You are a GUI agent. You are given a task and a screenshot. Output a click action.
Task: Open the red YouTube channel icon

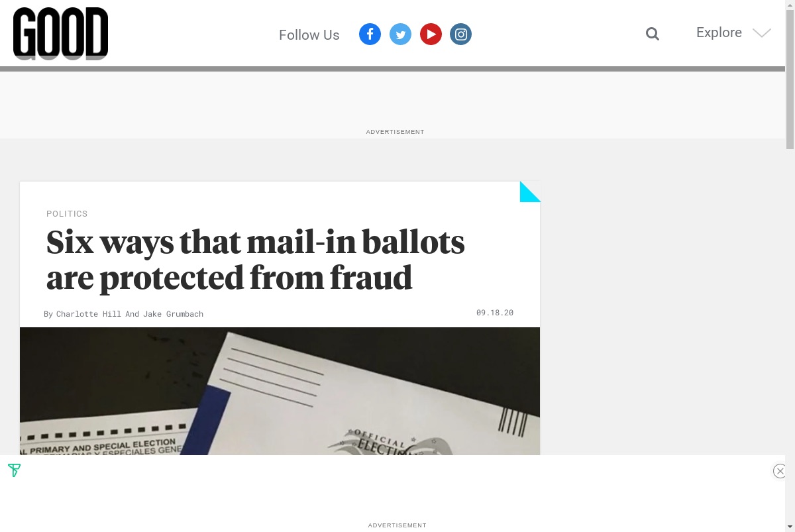pos(431,34)
